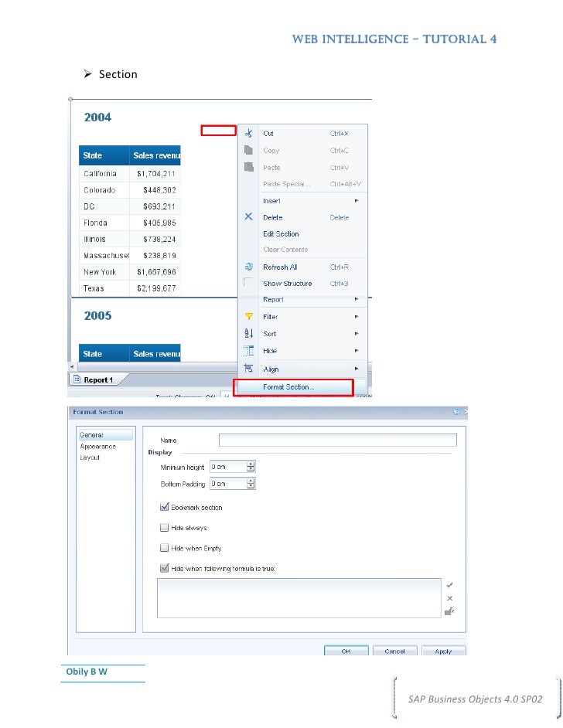This screenshot has width=563, height=728.
Task: Click the validate formula checkmark icon
Action: 449,585
